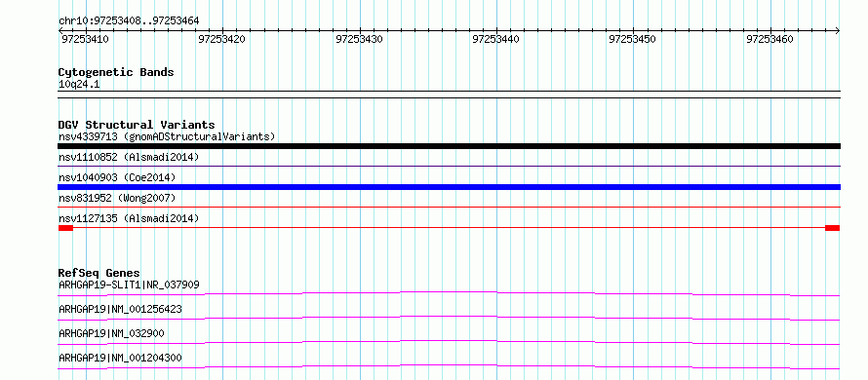Click the nsv4339713 gnomAD variant label
This screenshot has width=868, height=380.
tap(167, 136)
